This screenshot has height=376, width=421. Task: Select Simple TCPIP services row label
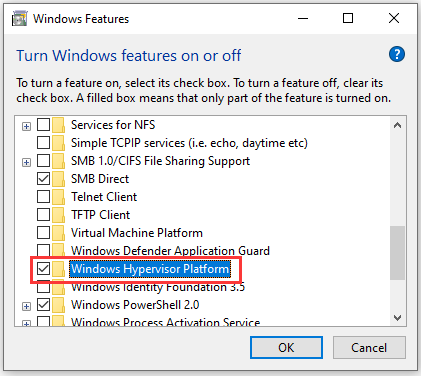189,143
